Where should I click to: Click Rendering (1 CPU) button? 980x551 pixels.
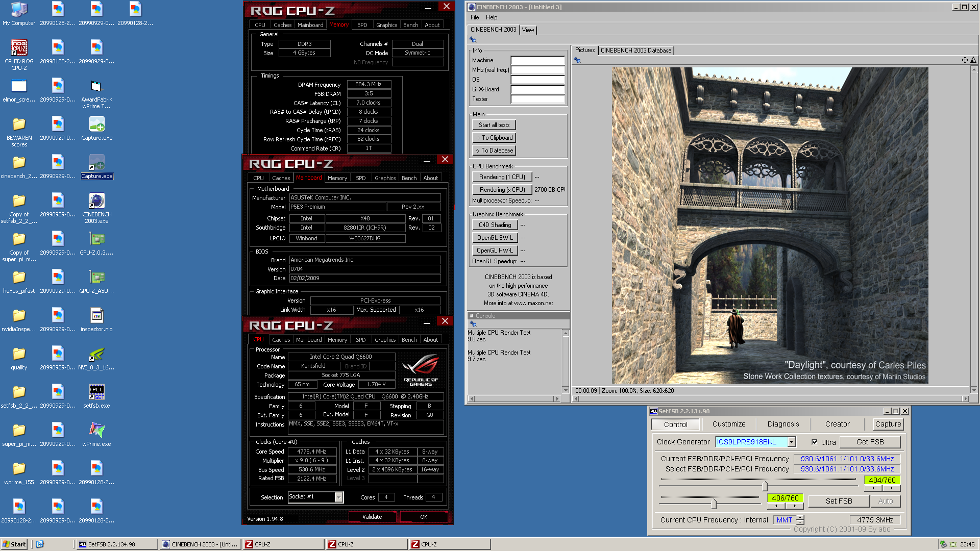pyautogui.click(x=502, y=177)
